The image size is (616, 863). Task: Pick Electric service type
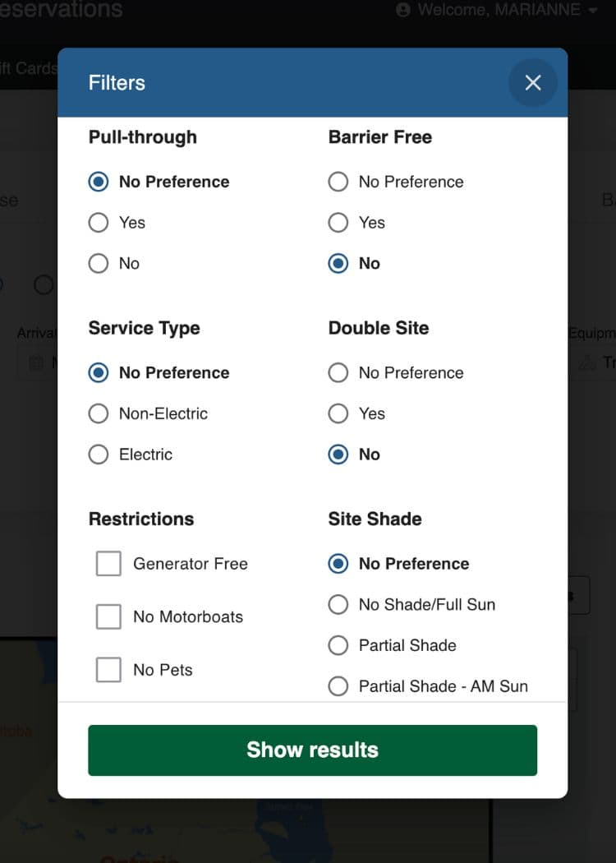pyautogui.click(x=99, y=454)
